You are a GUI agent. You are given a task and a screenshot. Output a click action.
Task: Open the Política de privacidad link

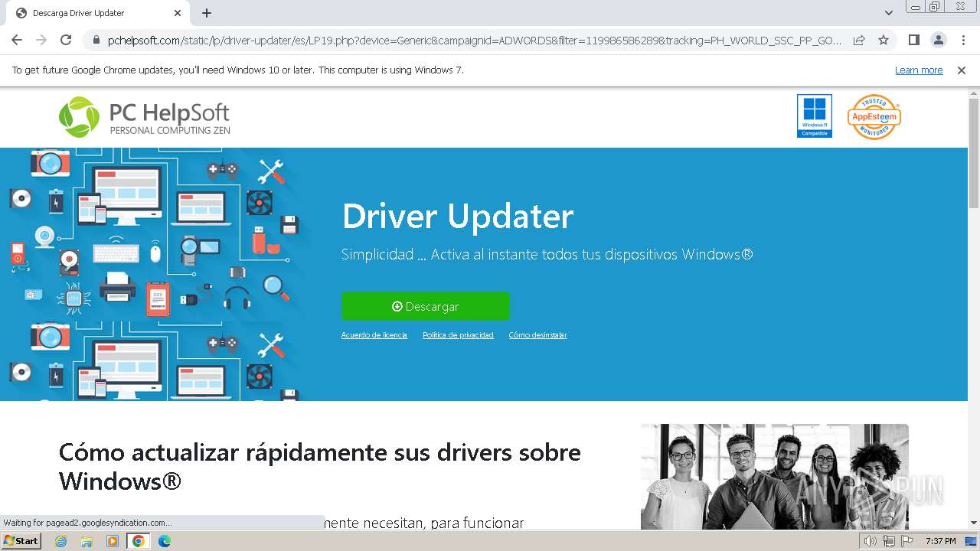pos(458,335)
